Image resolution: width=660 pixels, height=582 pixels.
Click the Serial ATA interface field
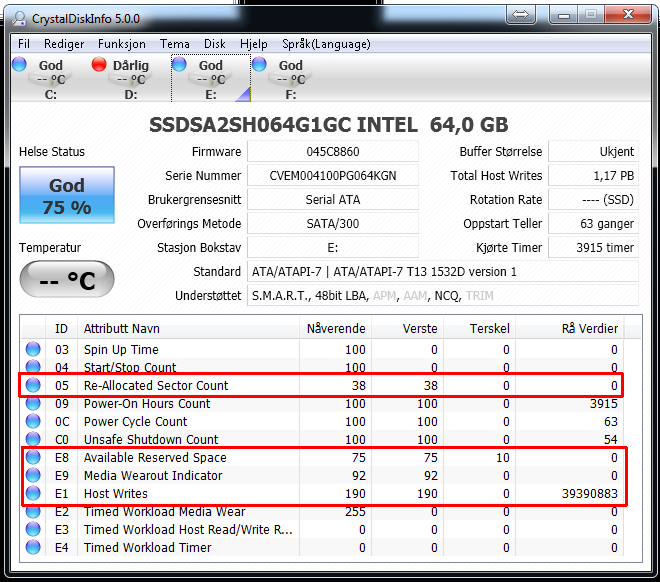click(333, 199)
